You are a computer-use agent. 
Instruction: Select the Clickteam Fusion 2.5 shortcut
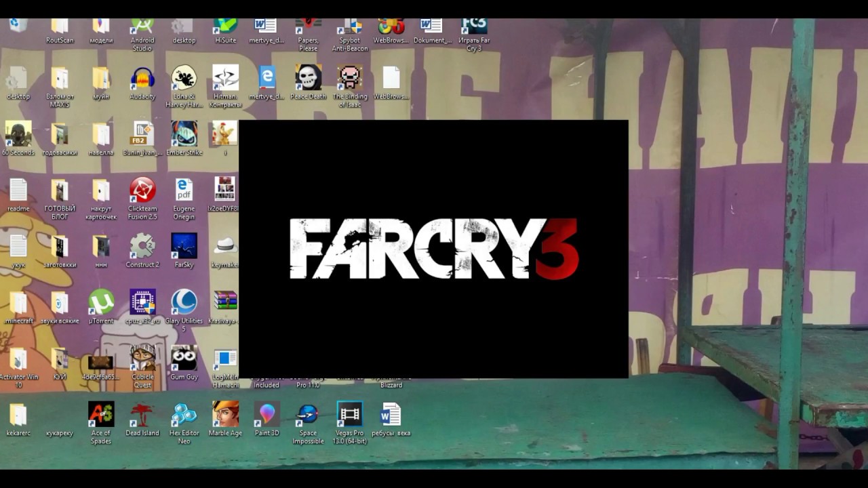pyautogui.click(x=142, y=199)
